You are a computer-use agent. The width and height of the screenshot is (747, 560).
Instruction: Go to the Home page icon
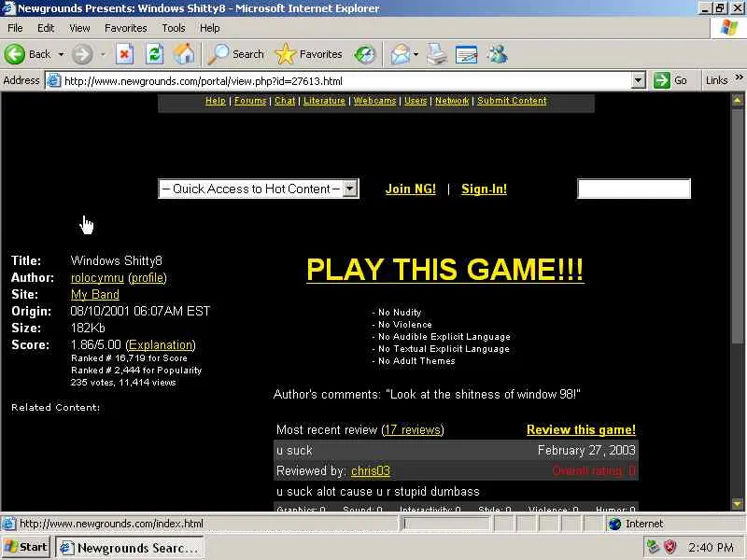click(x=184, y=54)
